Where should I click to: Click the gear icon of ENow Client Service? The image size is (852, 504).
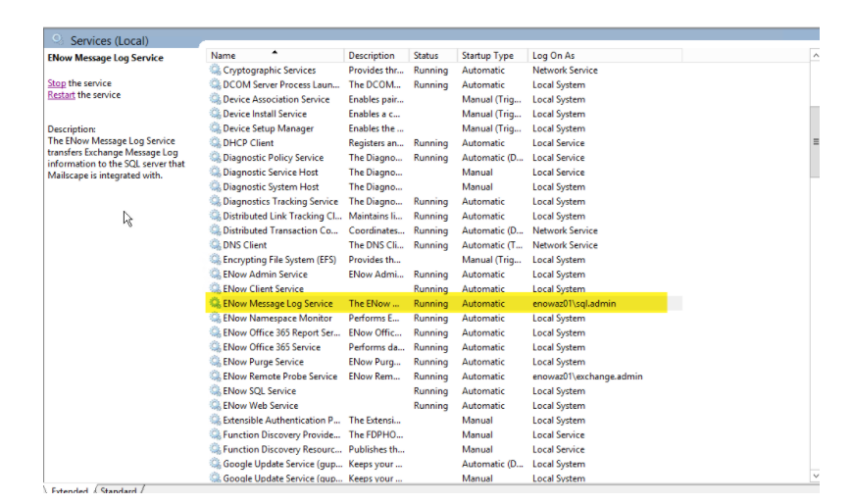[x=215, y=288]
